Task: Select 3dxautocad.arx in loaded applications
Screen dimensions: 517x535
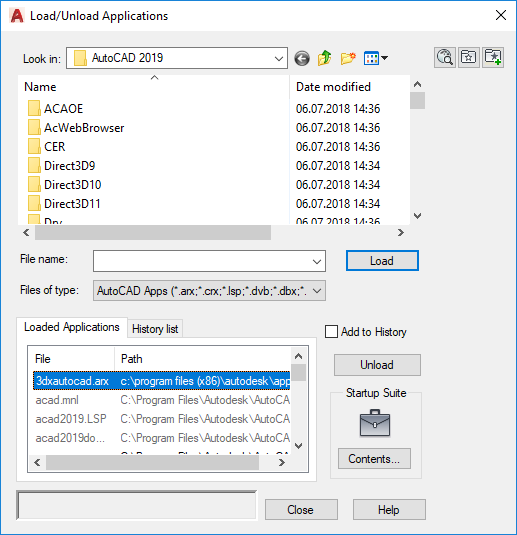Action: (x=162, y=381)
